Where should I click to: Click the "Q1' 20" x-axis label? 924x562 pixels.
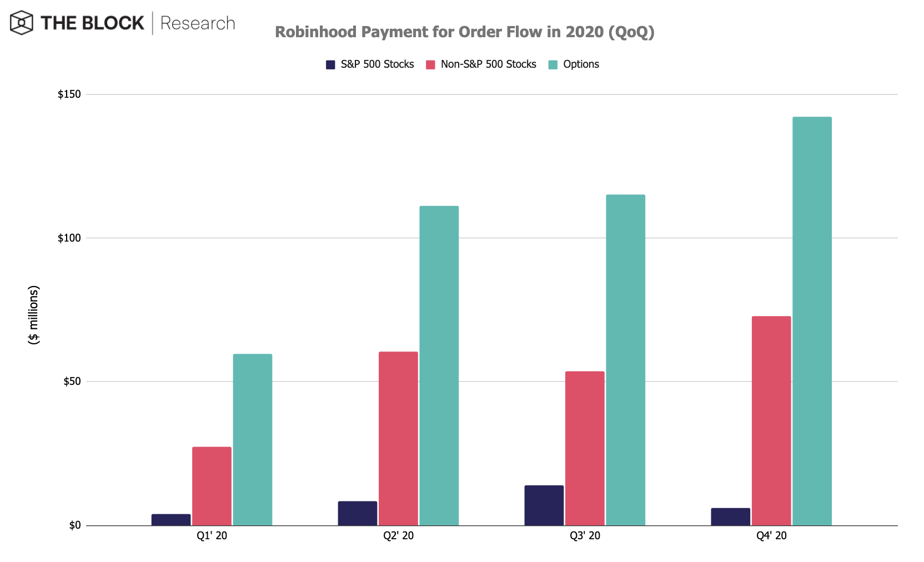coord(212,536)
